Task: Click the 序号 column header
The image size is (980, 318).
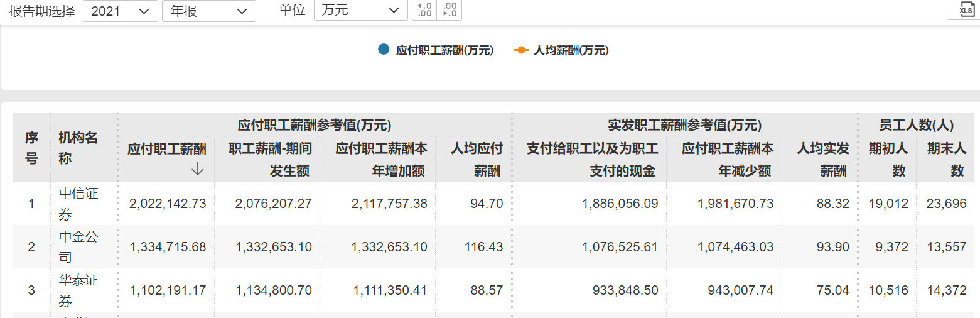Action: [31, 148]
